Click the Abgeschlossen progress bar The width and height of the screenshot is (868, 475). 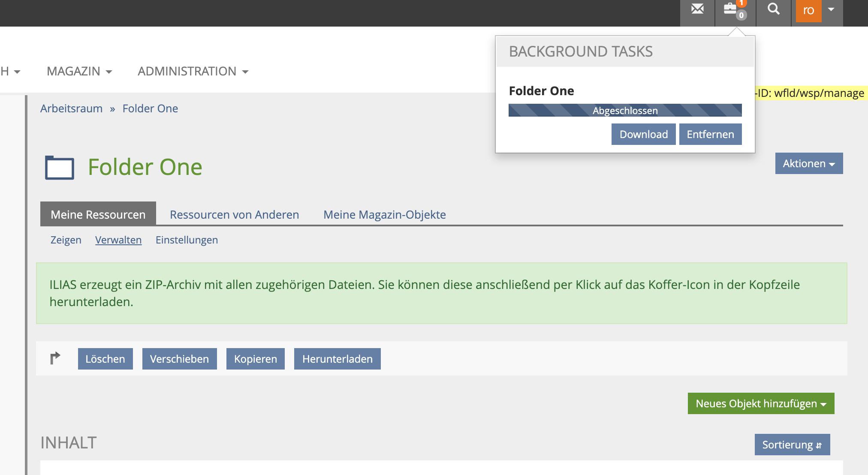[x=625, y=110]
